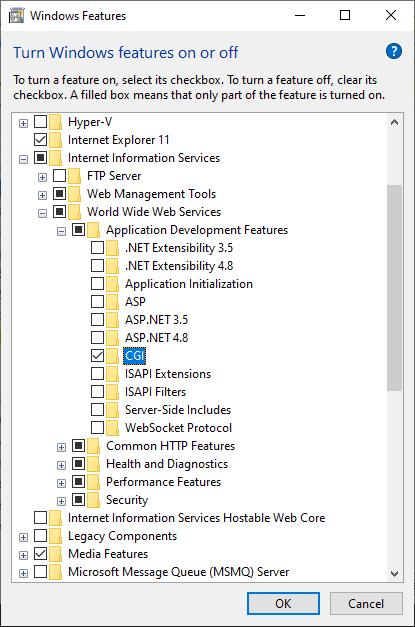Viewport: 415px width, 627px height.
Task: Click the Security folder icon
Action: (93, 499)
